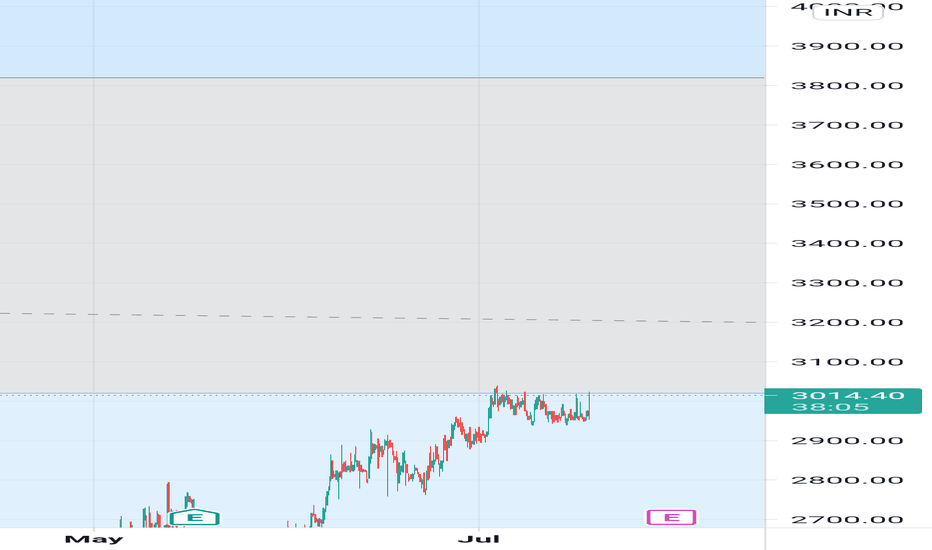Select the horizontal line near 3820
This screenshot has height=550, width=932.
382,77
